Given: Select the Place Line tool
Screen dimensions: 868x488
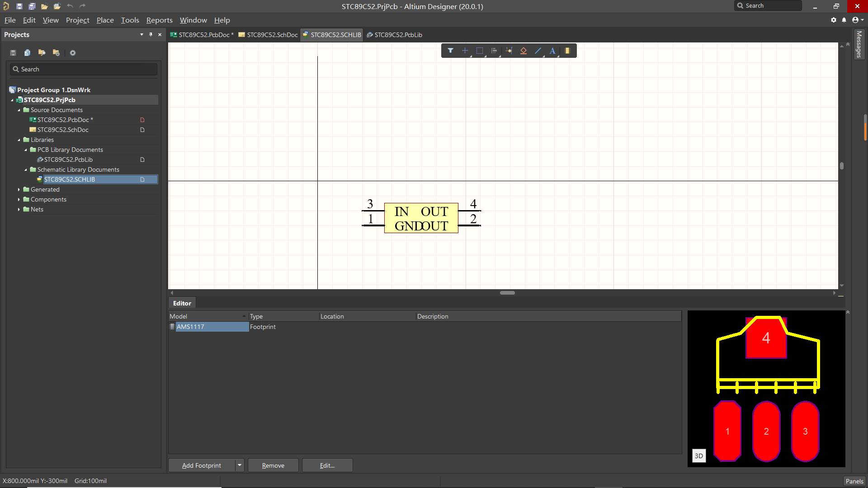Looking at the screenshot, I should 538,51.
